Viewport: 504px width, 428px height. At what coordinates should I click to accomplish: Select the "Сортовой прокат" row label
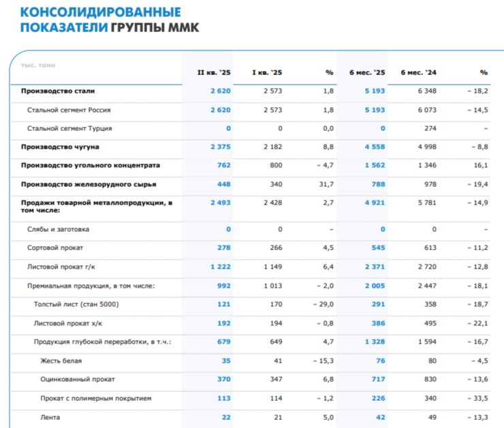point(55,248)
